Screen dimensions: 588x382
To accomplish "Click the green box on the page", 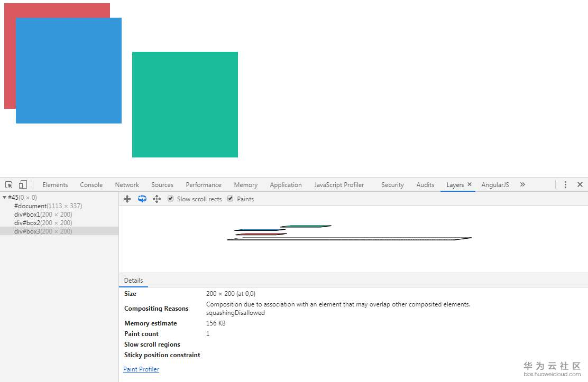I will [185, 105].
